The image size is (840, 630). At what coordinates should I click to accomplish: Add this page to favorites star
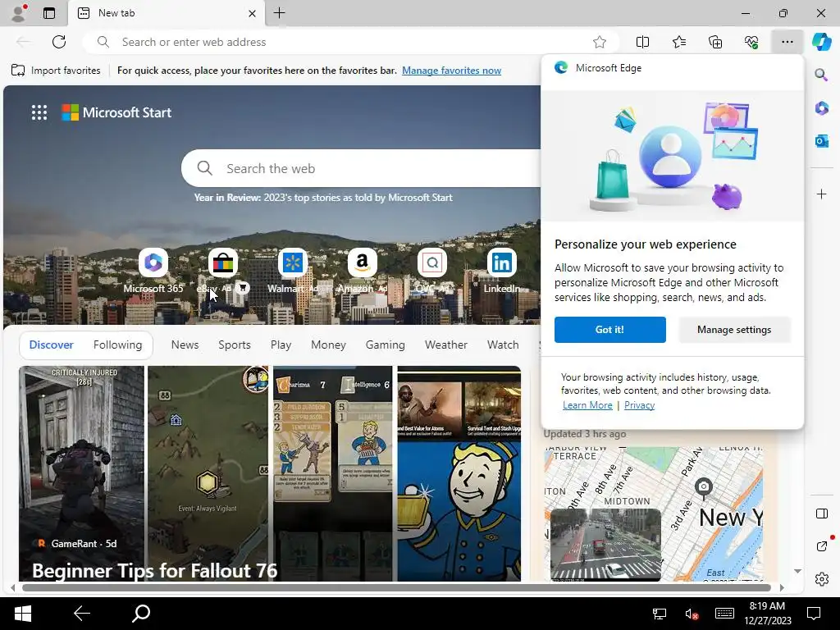[600, 42]
